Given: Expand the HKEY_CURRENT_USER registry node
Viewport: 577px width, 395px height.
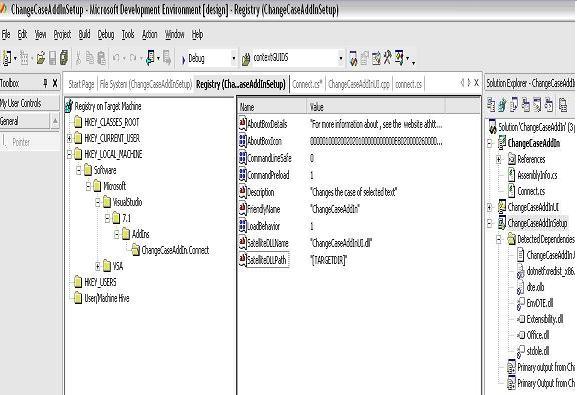Looking at the screenshot, I should pyautogui.click(x=69, y=138).
